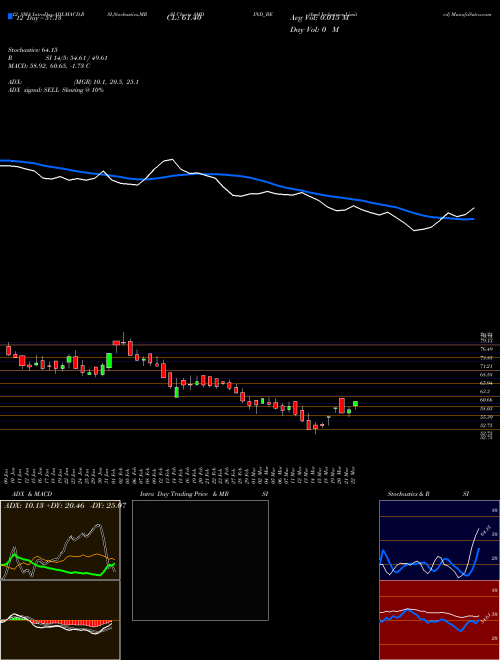The height and width of the screenshot is (660, 500).
Task: Click 'ADX signal: SELL Slowing @ 10%' text
Action: (x=56, y=90)
